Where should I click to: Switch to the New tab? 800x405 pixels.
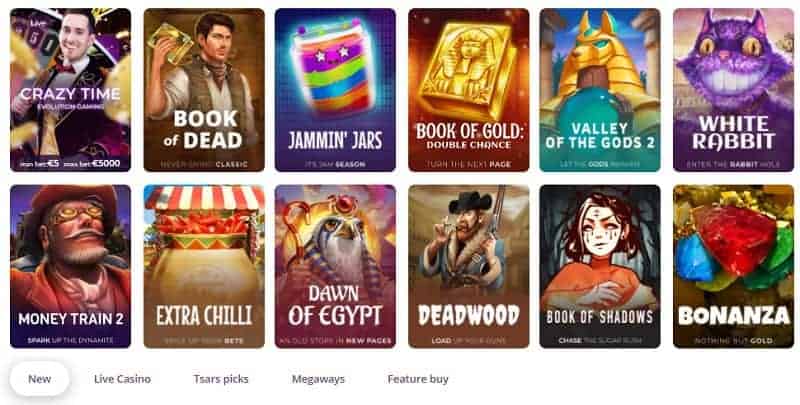click(x=39, y=379)
